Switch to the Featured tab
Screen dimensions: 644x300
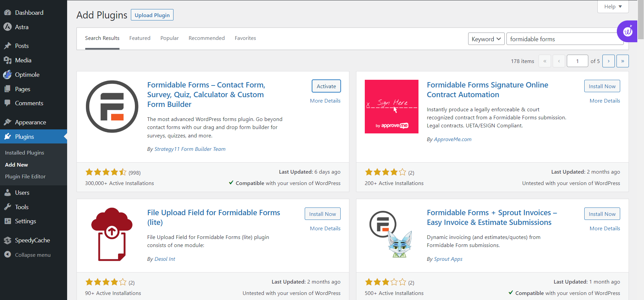pos(140,38)
